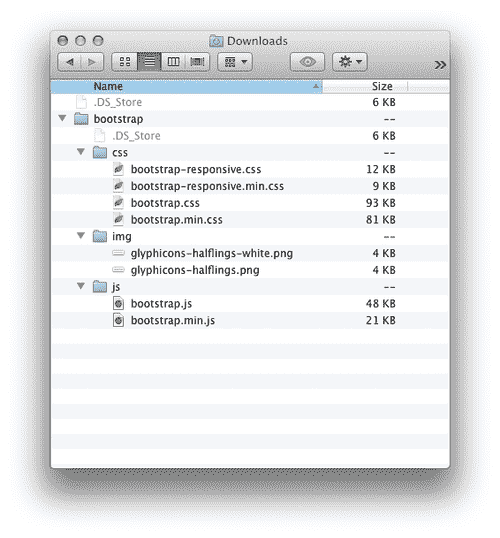500x538 pixels.
Task: Click the js folder icon
Action: [100, 286]
